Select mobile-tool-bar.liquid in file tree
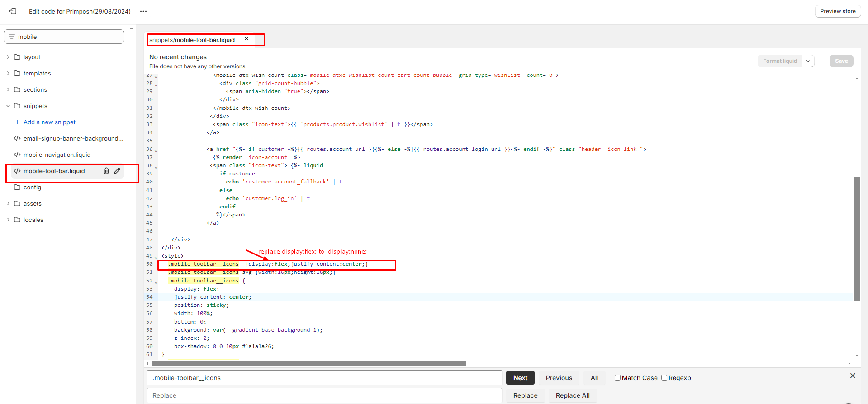The width and height of the screenshot is (868, 404). [54, 171]
